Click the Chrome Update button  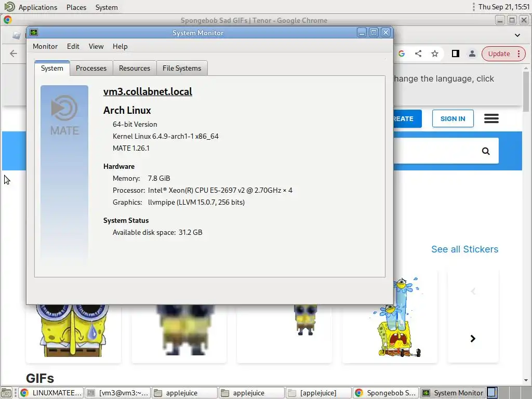pos(499,54)
